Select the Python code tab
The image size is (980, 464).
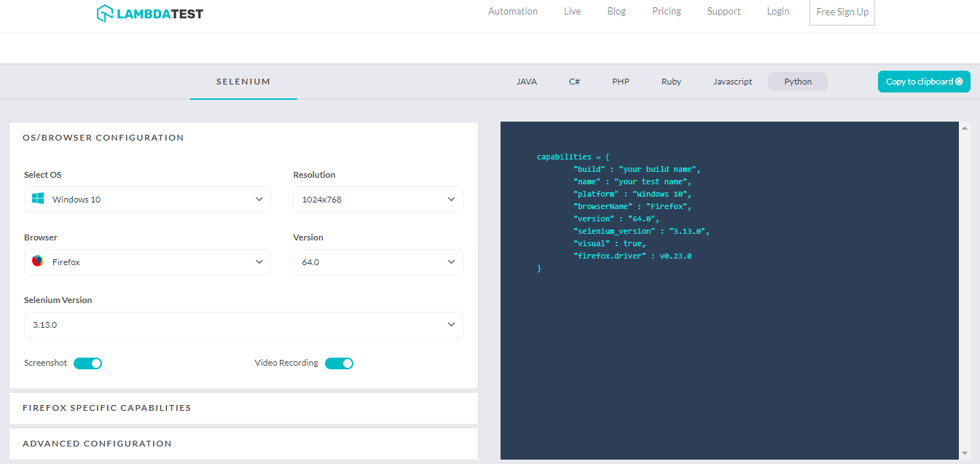(x=797, y=81)
